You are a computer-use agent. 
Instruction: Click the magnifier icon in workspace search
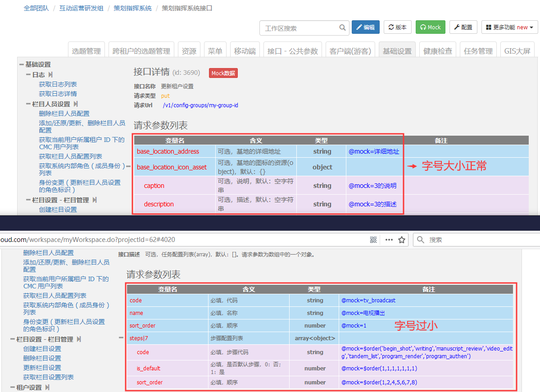click(343, 28)
